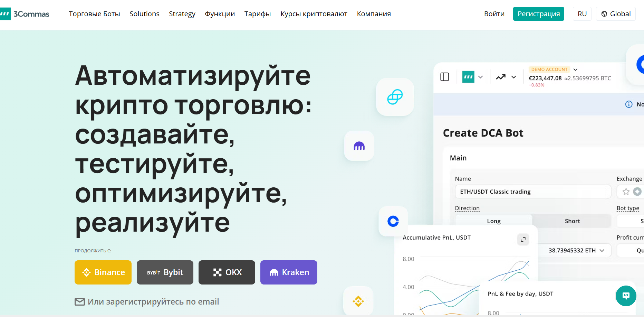Continue with the Binance button
Viewport: 644px width, 317px height.
tap(103, 272)
